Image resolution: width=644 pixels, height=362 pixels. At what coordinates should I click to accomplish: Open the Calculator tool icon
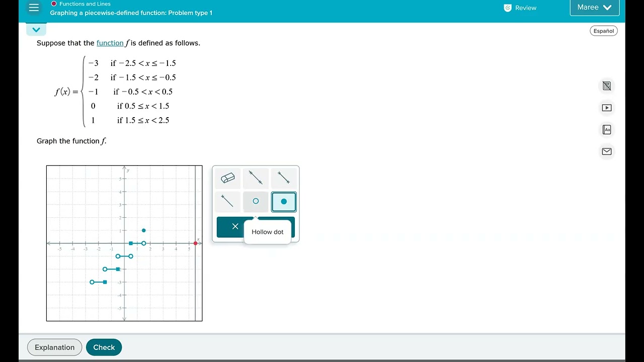(607, 86)
